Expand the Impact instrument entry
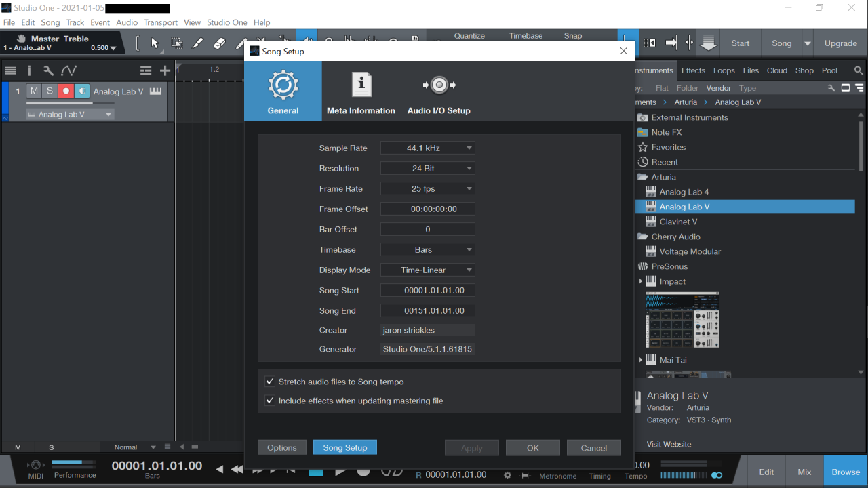 [641, 281]
